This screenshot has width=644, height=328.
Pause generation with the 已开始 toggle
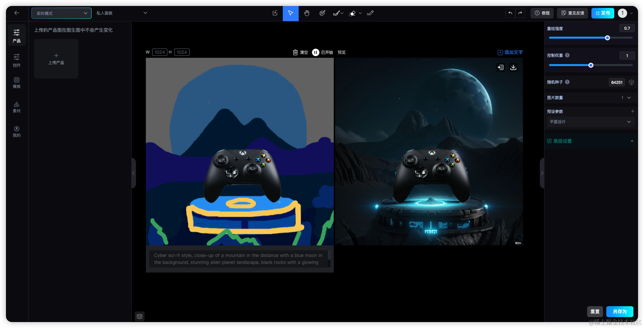[322, 52]
